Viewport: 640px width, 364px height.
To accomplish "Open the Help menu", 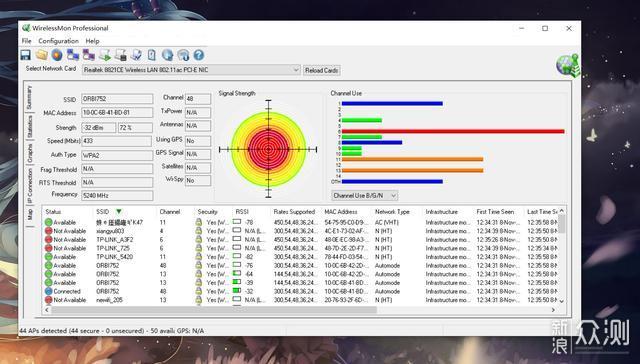I will (x=92, y=41).
